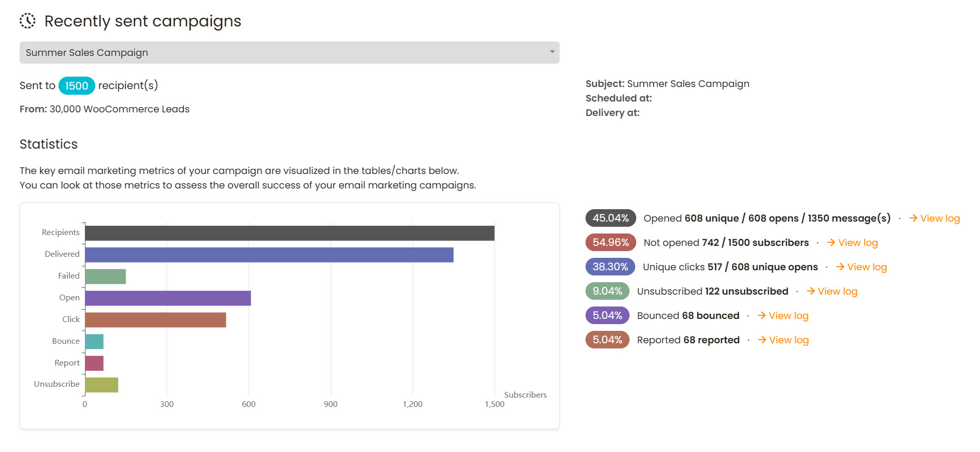The width and height of the screenshot is (980, 452).
Task: Click the clock icon beside Recently sent campaigns
Action: click(x=27, y=21)
